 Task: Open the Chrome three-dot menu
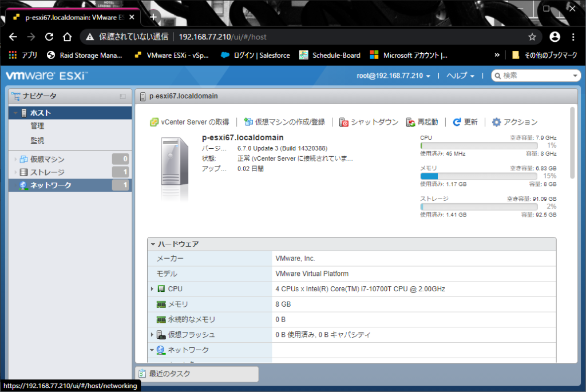coord(573,37)
